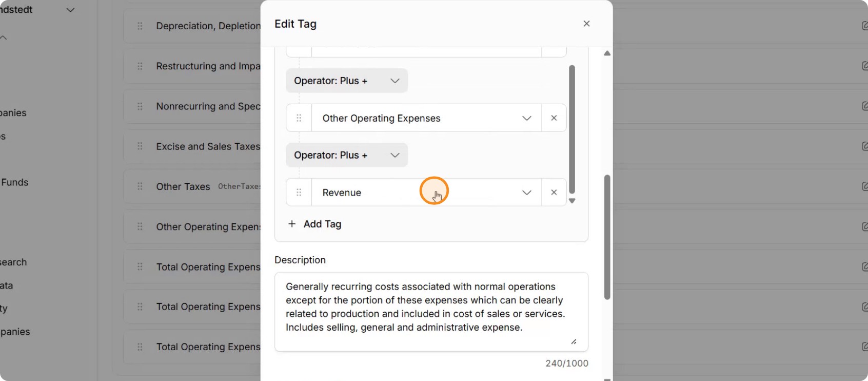Edit the Nonrecurring row via pencil icon
868x381 pixels.
[x=864, y=106]
